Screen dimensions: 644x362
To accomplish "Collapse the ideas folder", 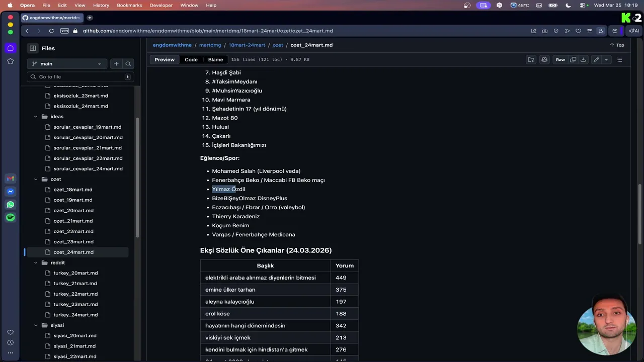I will [36, 117].
